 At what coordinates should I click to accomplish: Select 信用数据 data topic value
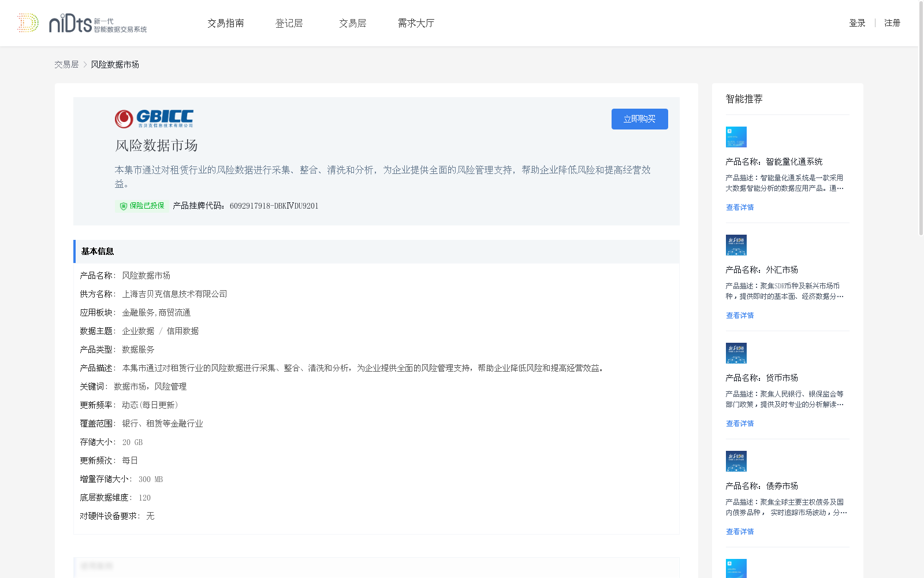pyautogui.click(x=182, y=331)
